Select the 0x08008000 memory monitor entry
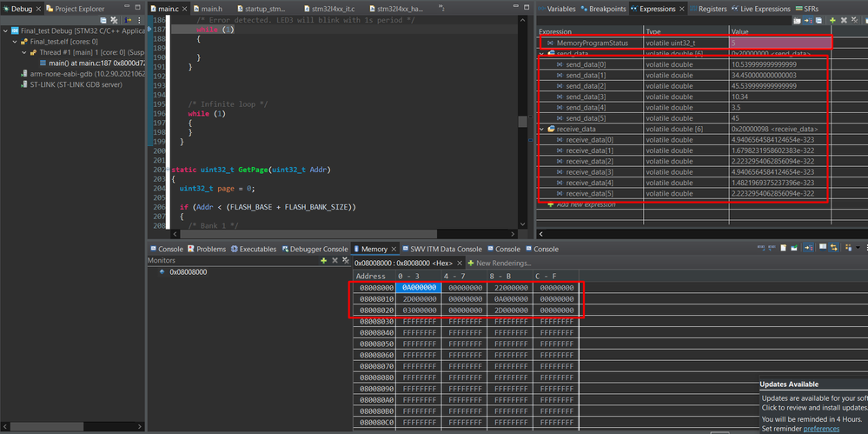 189,272
